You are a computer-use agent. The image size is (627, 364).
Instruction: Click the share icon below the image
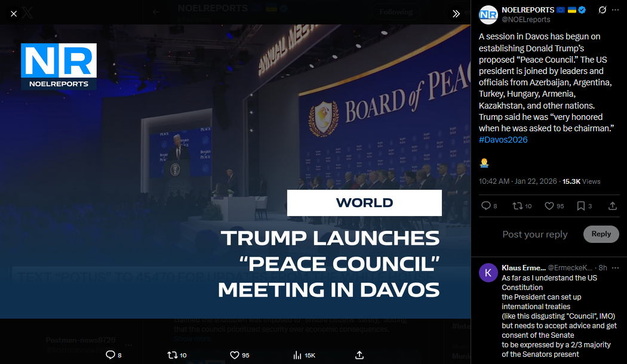click(359, 355)
